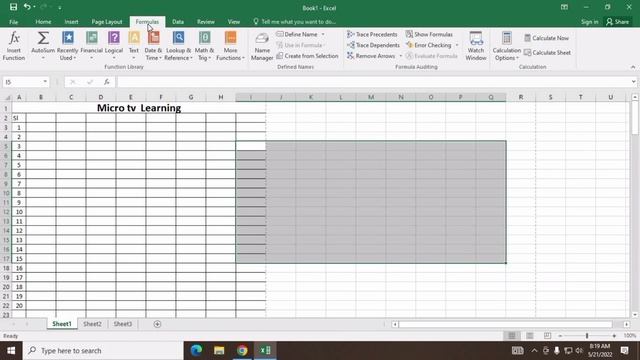The width and height of the screenshot is (640, 360).
Task: Switch to Page Layout view
Action: pyautogui.click(x=529, y=336)
